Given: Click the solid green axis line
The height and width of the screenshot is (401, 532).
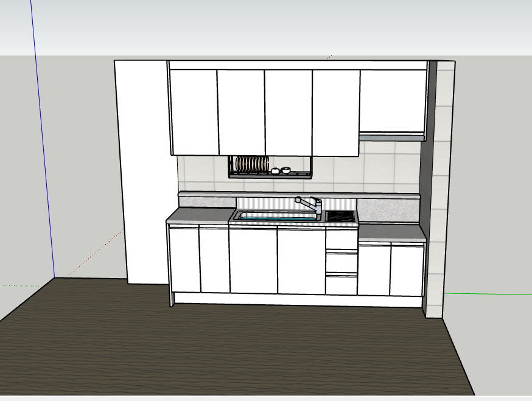Looking at the screenshot, I should click(x=488, y=294).
